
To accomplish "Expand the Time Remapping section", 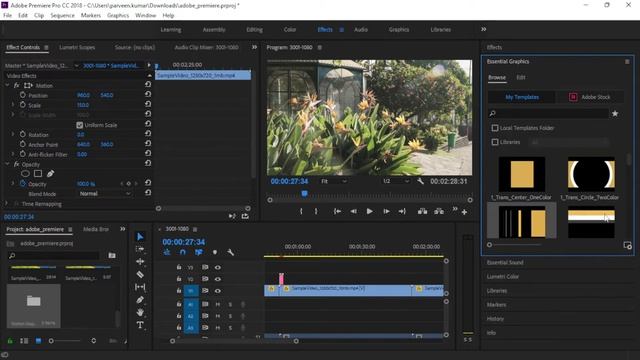I will click(7, 203).
